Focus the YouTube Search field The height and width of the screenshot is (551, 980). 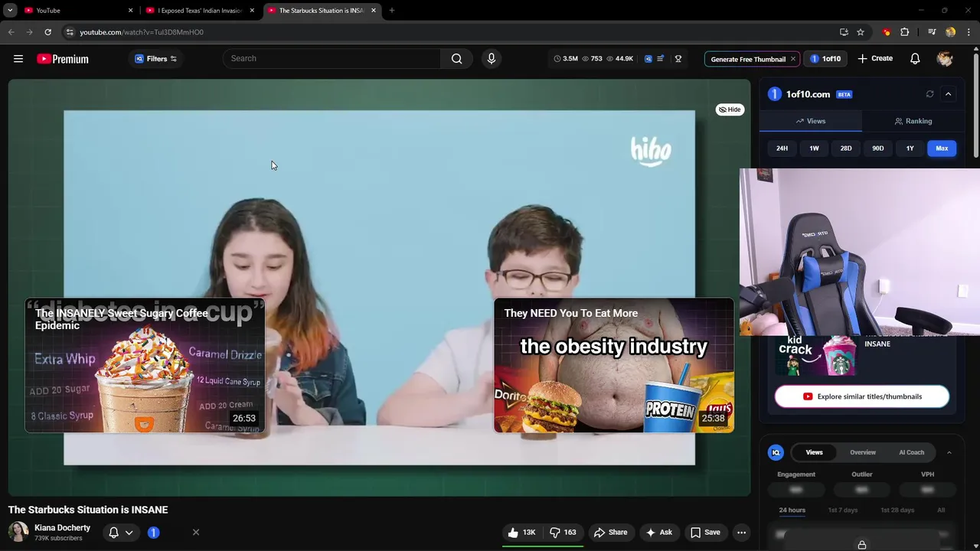click(332, 58)
